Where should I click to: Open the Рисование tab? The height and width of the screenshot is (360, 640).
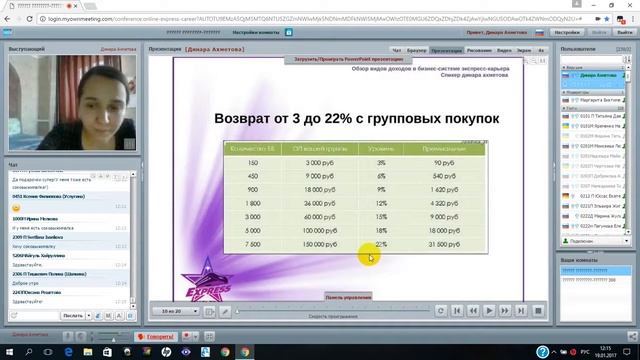tap(479, 50)
